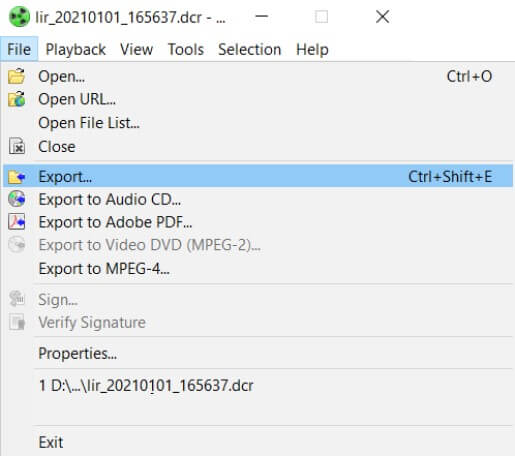Open recent file lir_20210101_165637.dcr

[258, 385]
